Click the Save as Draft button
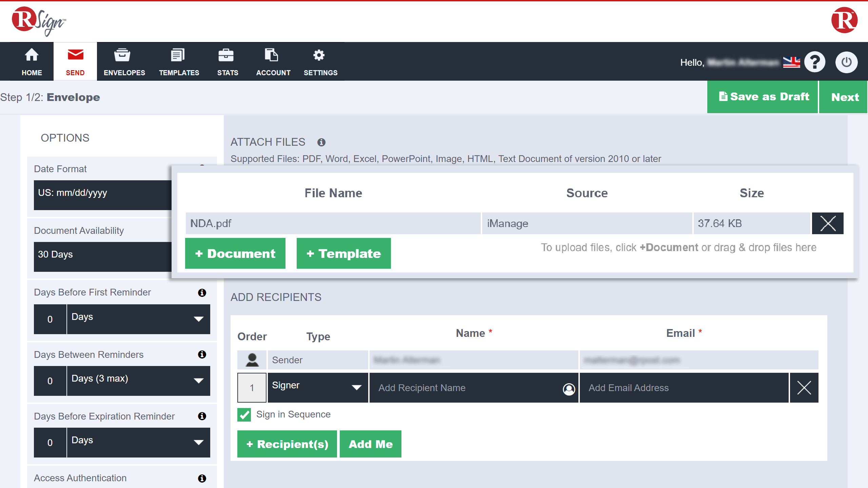This screenshot has height=488, width=868. pos(763,97)
